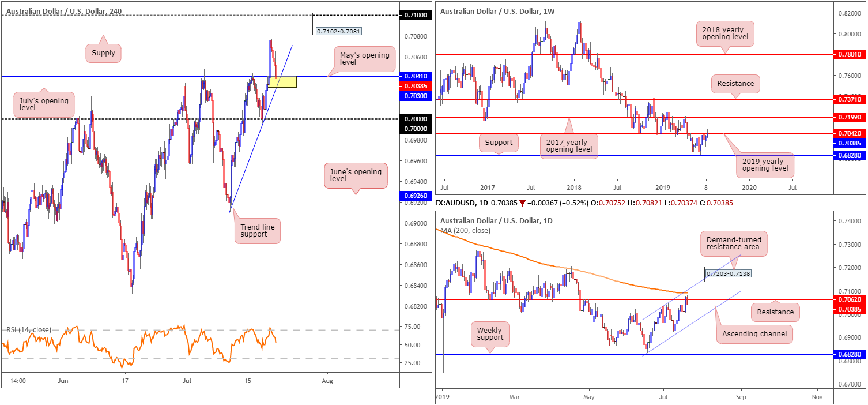This screenshot has height=405, width=868.
Task: Click the 0.70800 price axis value
Action: [416, 36]
